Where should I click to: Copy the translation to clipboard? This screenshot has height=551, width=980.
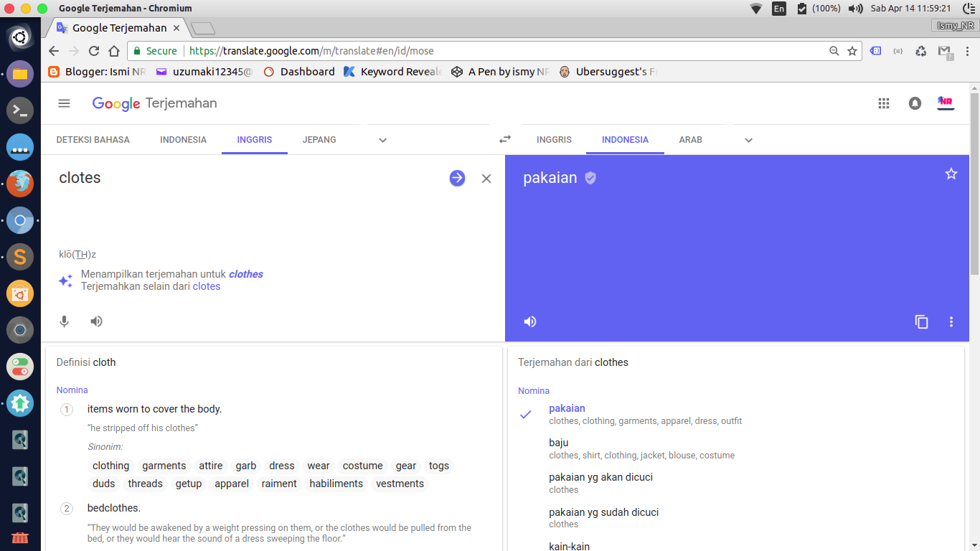(x=922, y=322)
